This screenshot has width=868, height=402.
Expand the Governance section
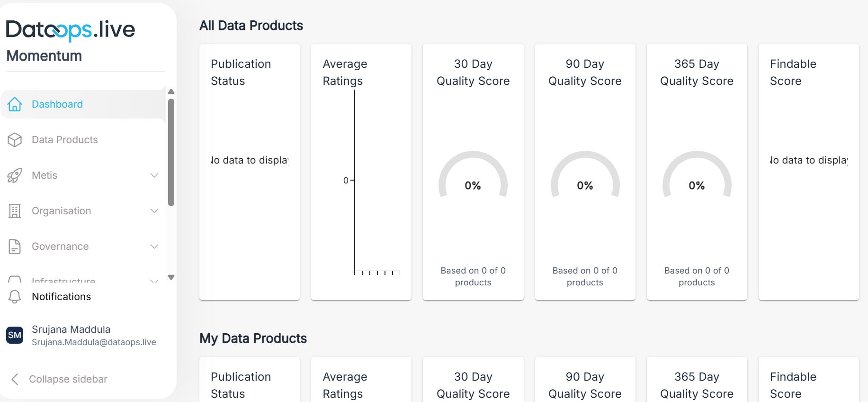154,247
